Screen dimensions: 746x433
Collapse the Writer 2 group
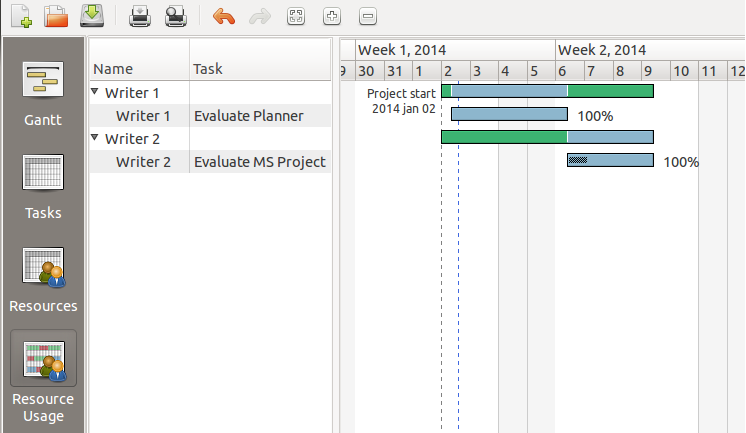pyautogui.click(x=95, y=138)
